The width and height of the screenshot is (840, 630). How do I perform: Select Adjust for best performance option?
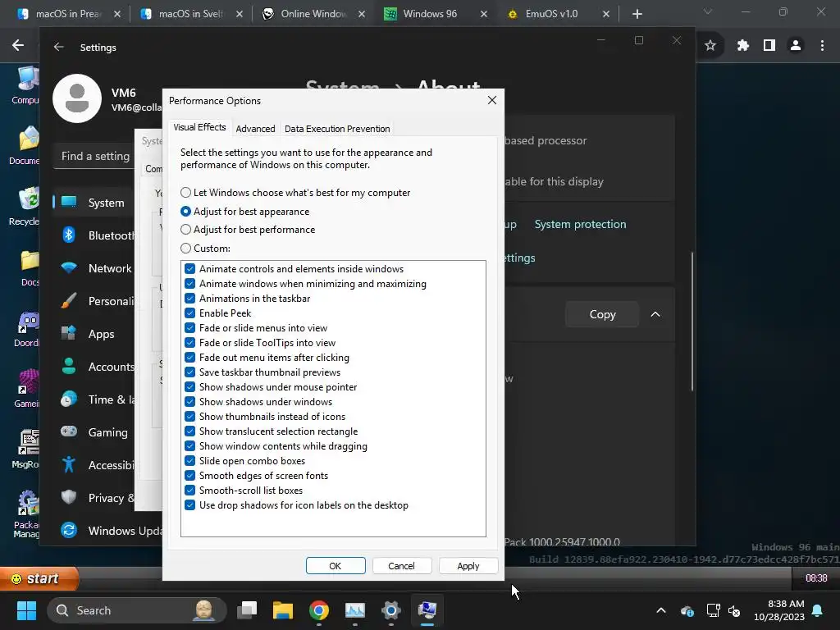point(248,230)
